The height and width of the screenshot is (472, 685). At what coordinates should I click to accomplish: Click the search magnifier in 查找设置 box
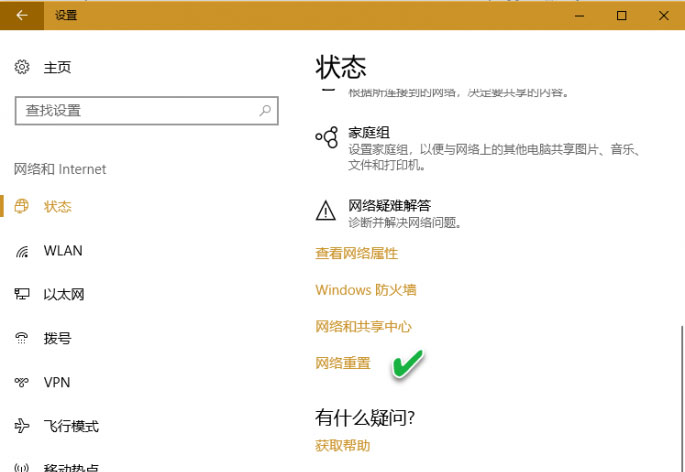265,111
